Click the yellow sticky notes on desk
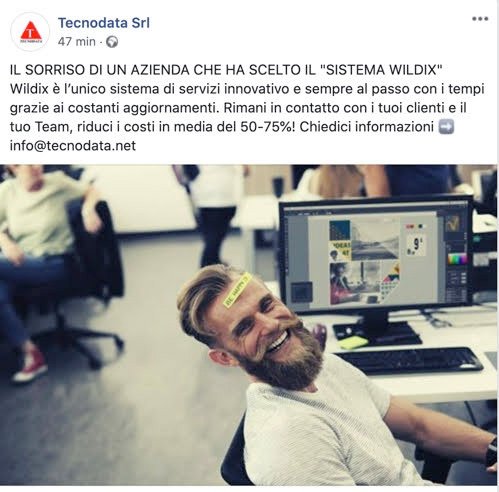Image resolution: width=499 pixels, height=492 pixels. tap(352, 342)
